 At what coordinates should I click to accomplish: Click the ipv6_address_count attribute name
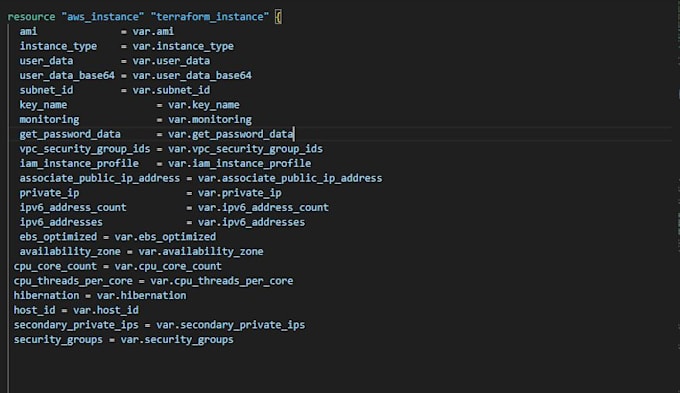[73, 207]
